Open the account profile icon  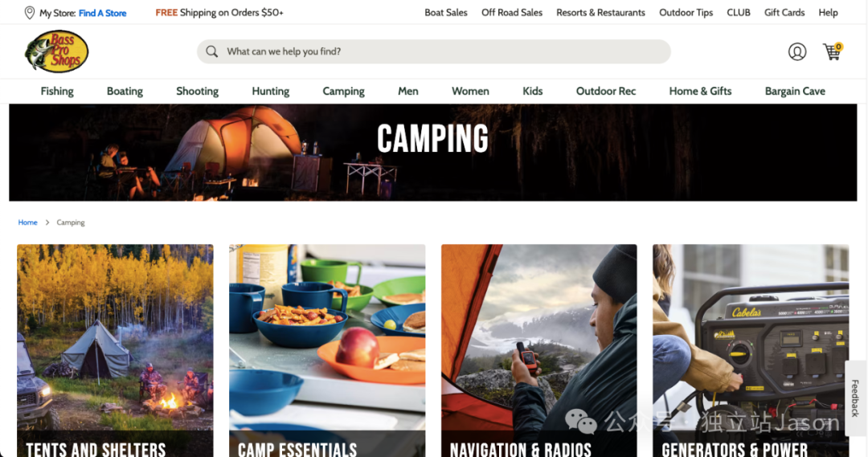coord(797,51)
